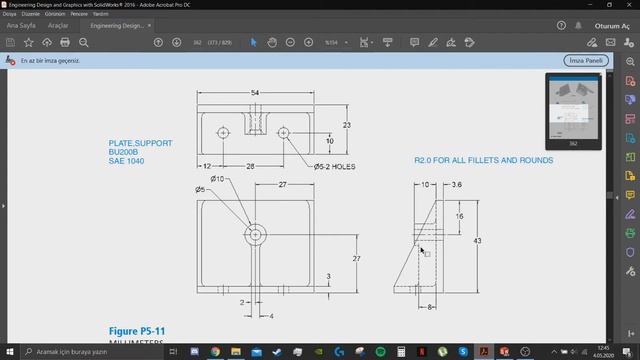Click the expand pane icon at sidebar bottom
640x360 pixels.
coord(631,333)
